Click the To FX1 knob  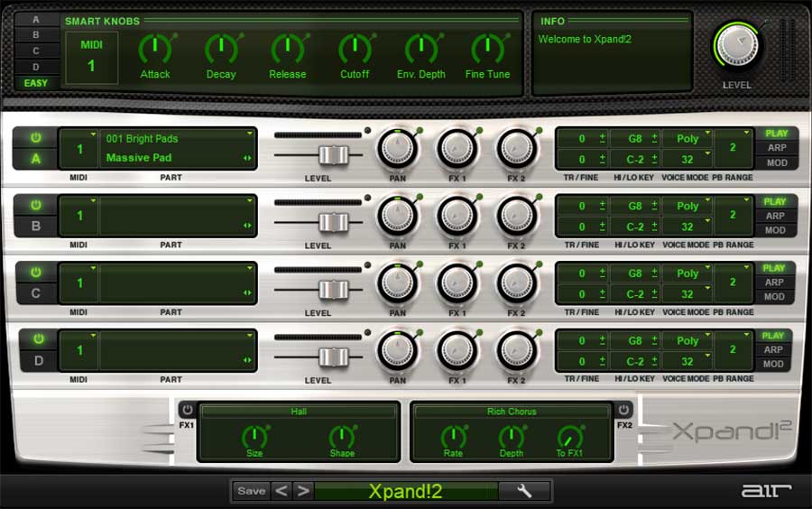(569, 438)
